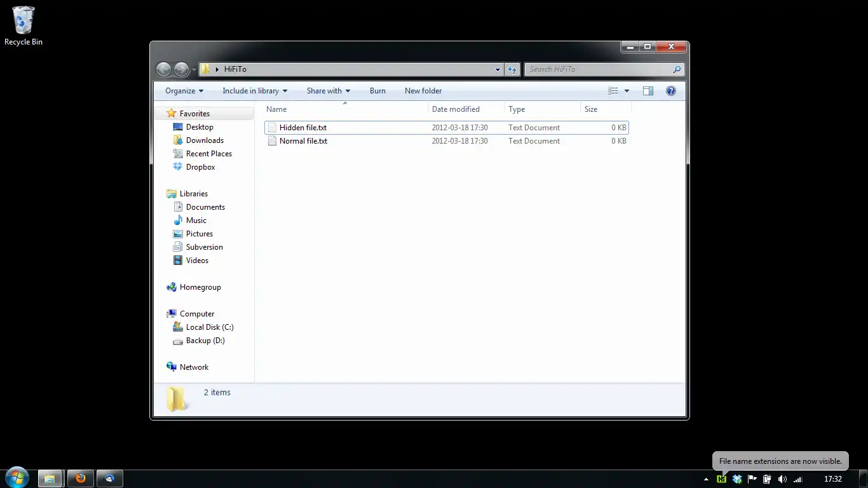Refresh the HiFiTo folder view

pyautogui.click(x=513, y=69)
